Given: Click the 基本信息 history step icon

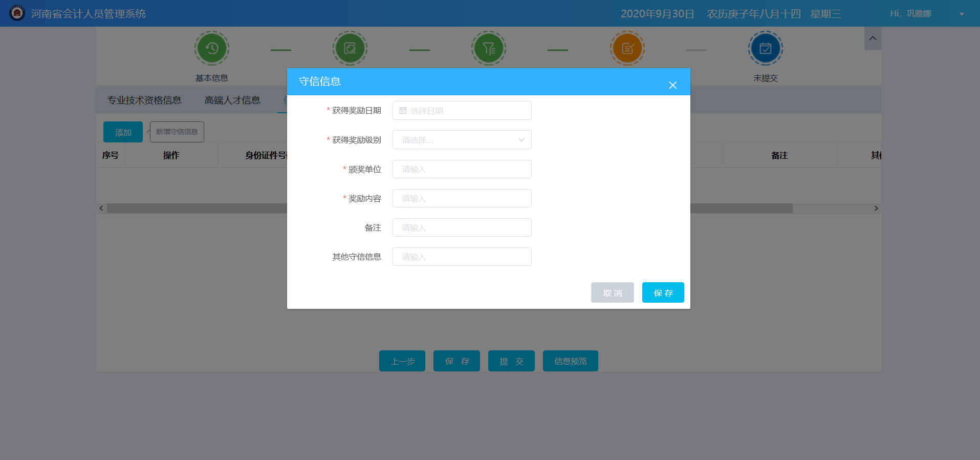Looking at the screenshot, I should [212, 49].
